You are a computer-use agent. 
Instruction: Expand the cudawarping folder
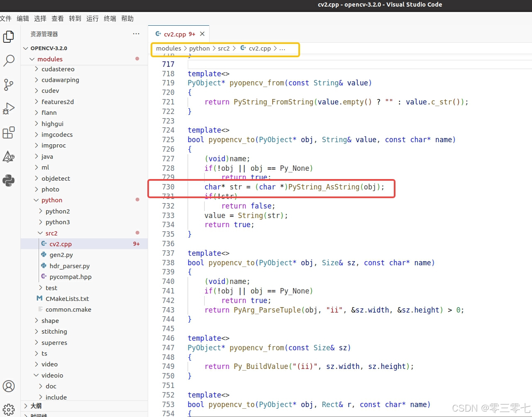pos(84,80)
